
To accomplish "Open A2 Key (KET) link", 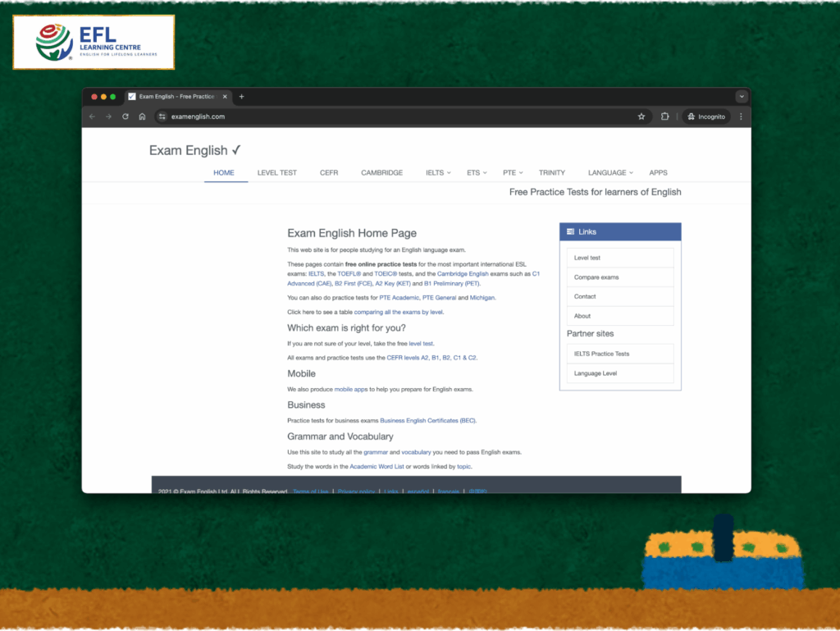I will (x=393, y=283).
